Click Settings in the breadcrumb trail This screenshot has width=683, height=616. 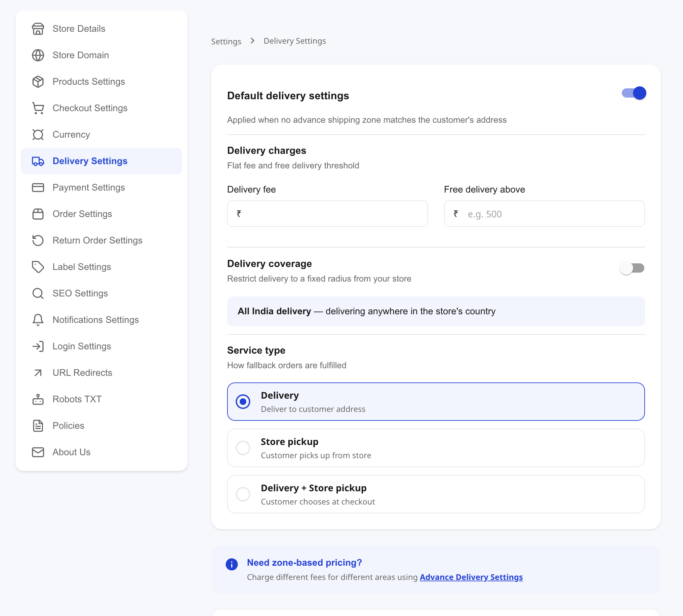(226, 41)
